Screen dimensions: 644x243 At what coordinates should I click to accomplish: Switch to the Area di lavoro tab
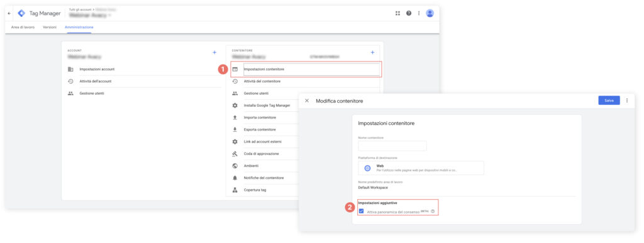[23, 27]
